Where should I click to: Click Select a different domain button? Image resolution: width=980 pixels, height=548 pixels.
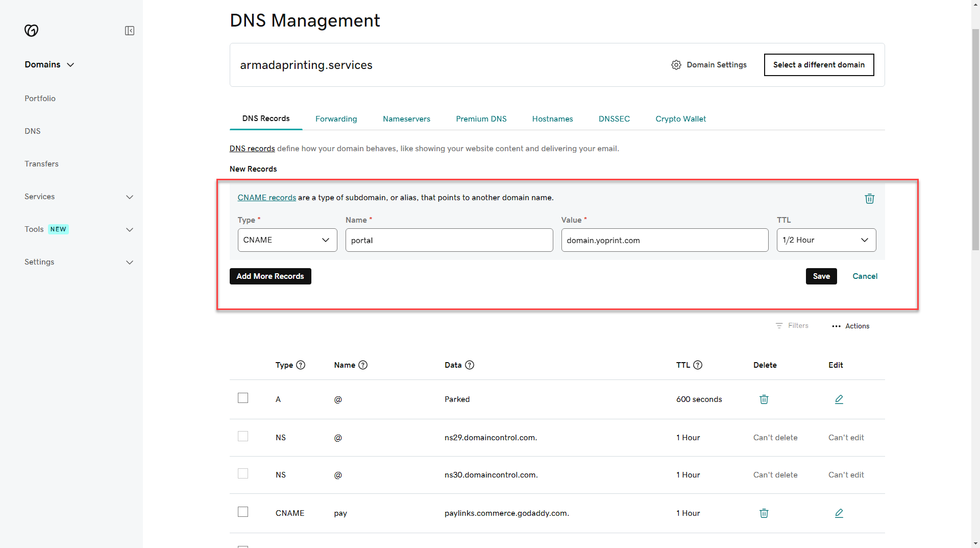[x=819, y=65]
